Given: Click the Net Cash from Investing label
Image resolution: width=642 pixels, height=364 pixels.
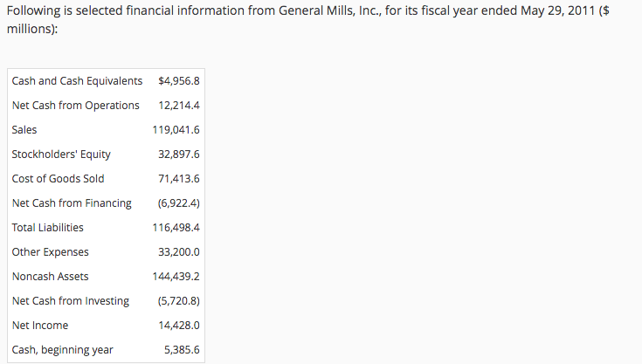Looking at the screenshot, I should pos(71,301).
